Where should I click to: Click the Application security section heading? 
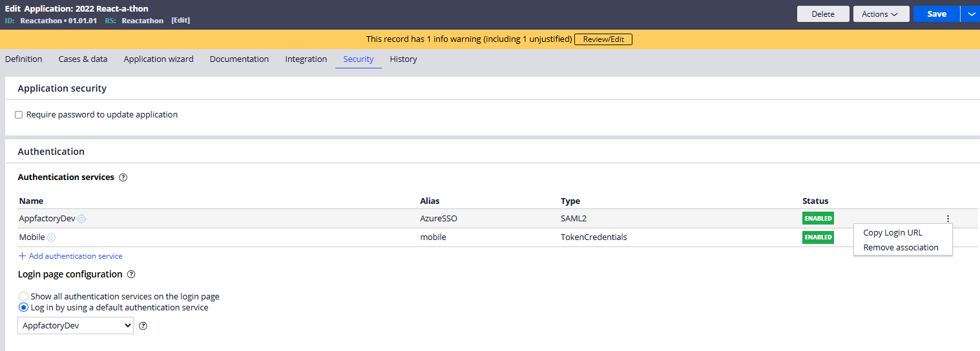[x=62, y=88]
